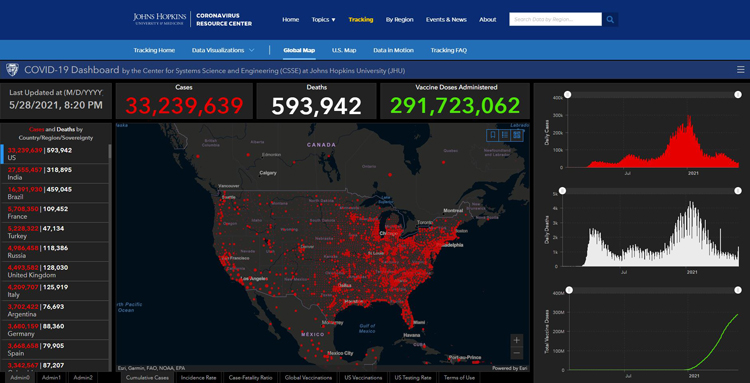Go to the Home menu item

[x=290, y=20]
